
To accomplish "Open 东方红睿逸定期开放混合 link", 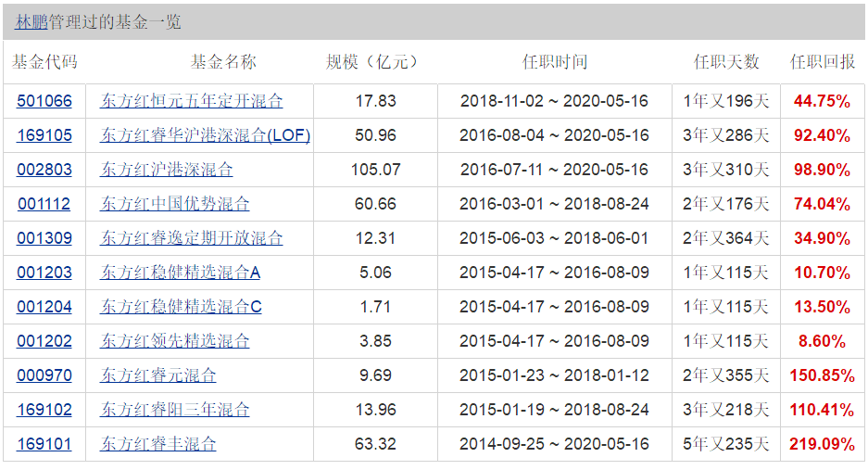I will coord(192,239).
